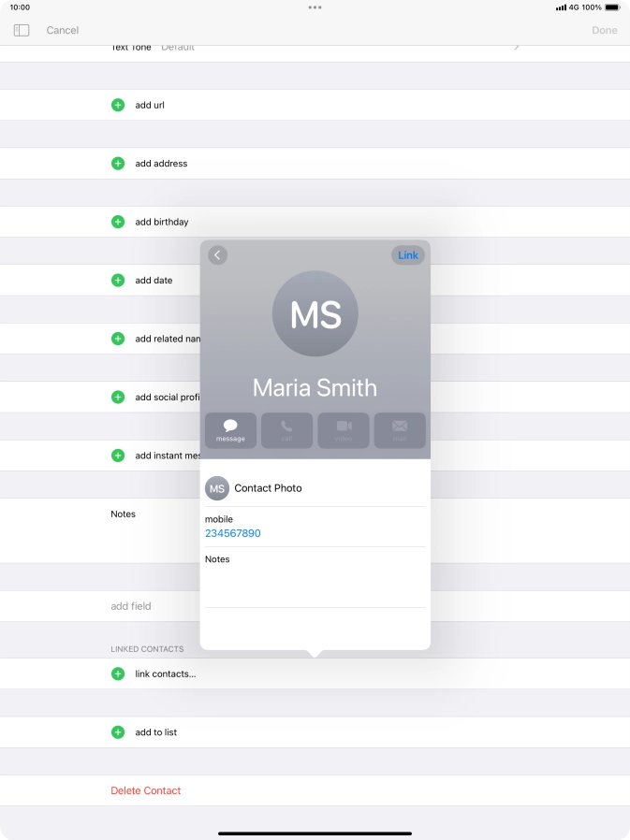Tap green plus beside link contacts
The image size is (630, 840).
point(118,673)
